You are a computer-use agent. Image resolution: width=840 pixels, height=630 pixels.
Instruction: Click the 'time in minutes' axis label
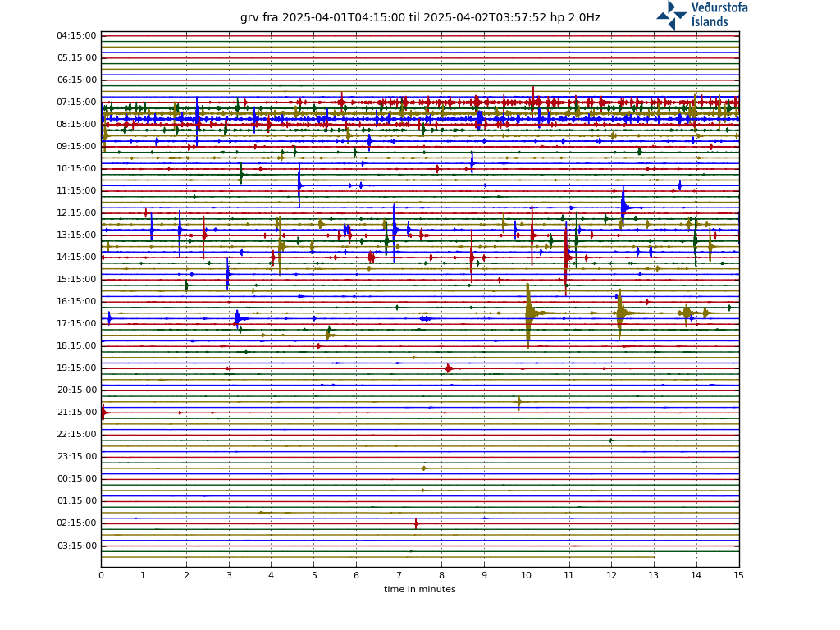click(x=419, y=589)
